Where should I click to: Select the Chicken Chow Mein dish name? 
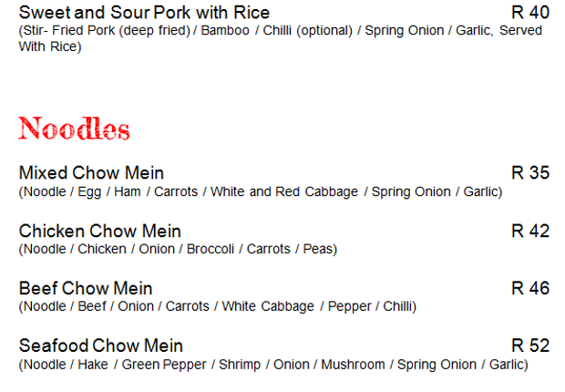[100, 232]
